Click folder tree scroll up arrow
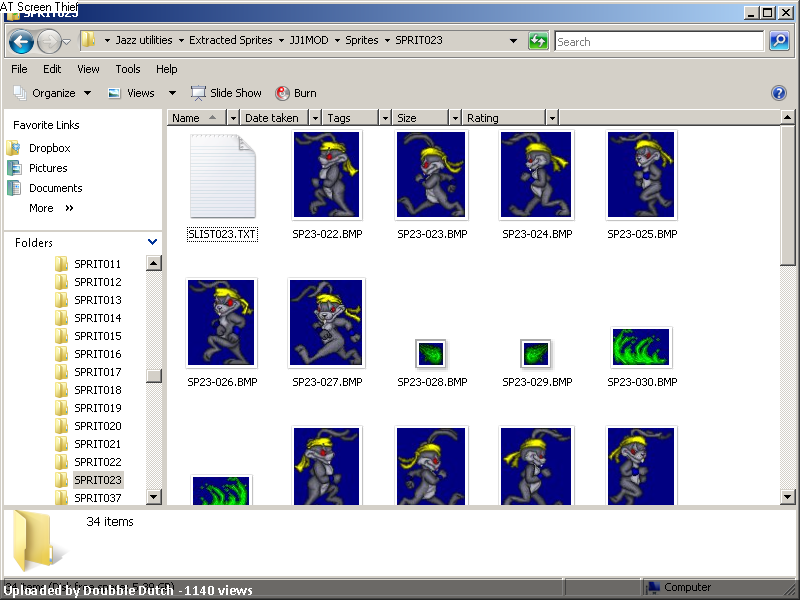The image size is (800, 600). point(154,263)
